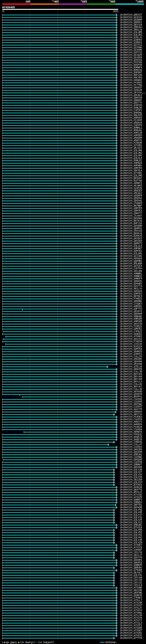Select hit label UniRef100_P93769
This screenshot has height=644, width=146.
point(131,63)
